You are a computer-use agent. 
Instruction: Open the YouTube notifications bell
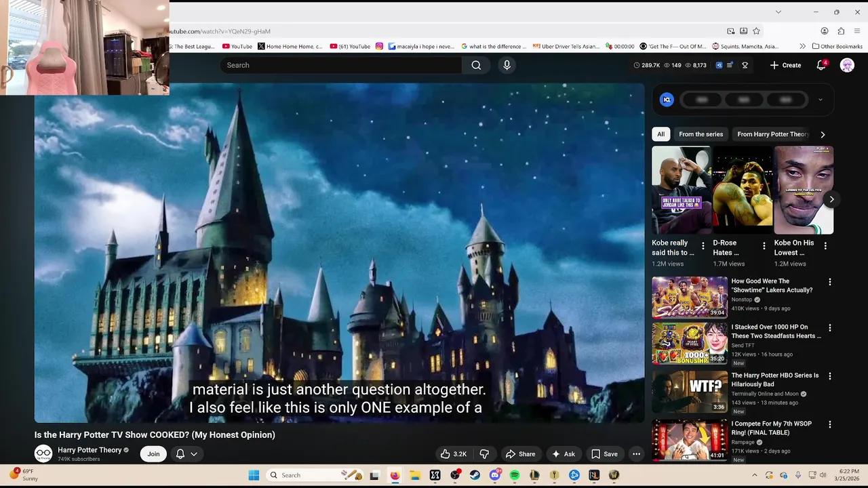pyautogui.click(x=821, y=65)
